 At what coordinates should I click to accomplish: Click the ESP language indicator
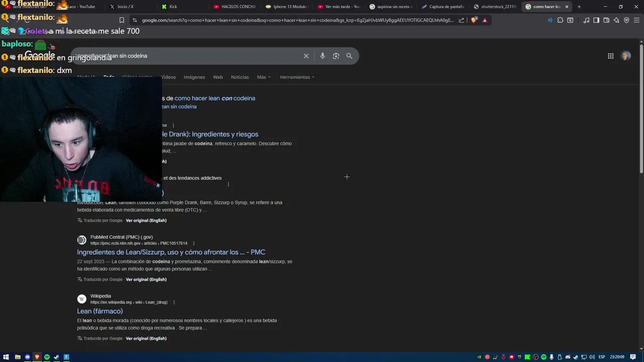(602, 357)
